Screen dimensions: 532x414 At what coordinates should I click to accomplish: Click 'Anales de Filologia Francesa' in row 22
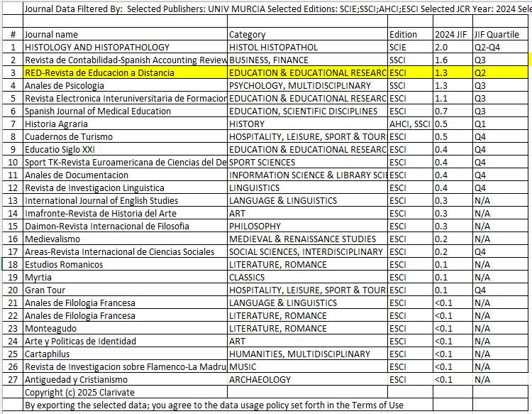(125, 316)
